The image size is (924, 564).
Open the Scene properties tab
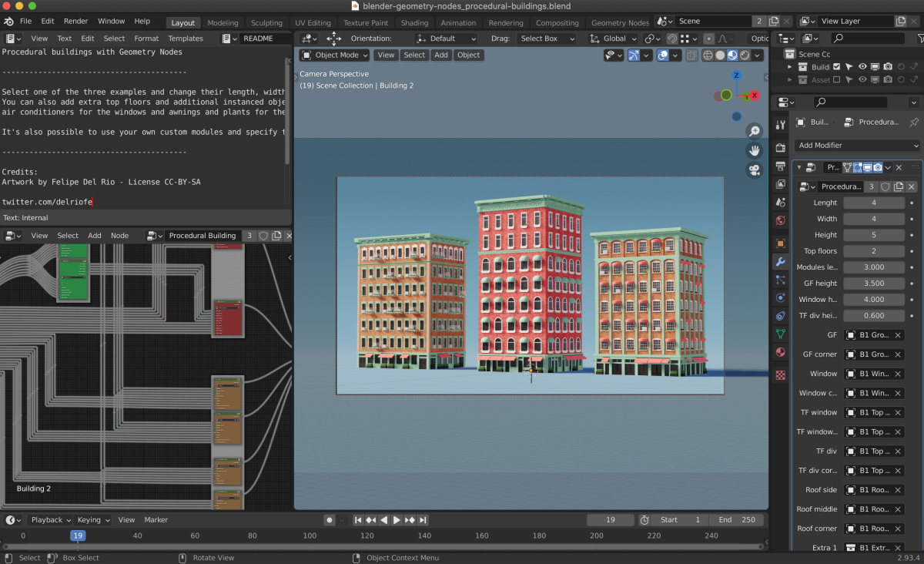(781, 203)
